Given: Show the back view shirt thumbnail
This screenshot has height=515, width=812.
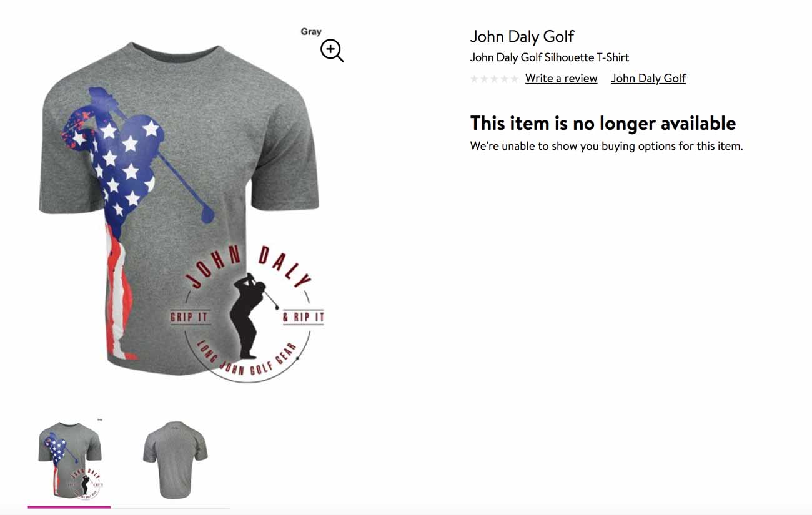Looking at the screenshot, I should pos(175,459).
